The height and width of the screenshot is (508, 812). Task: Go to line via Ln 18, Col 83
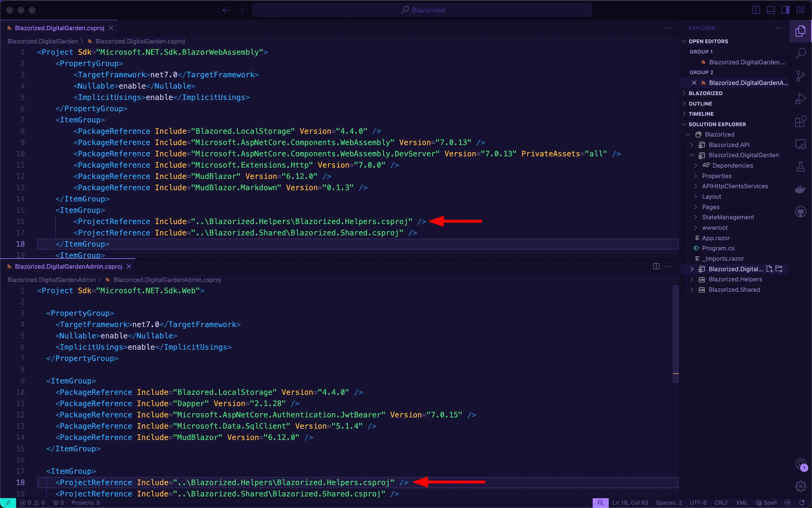pos(630,503)
